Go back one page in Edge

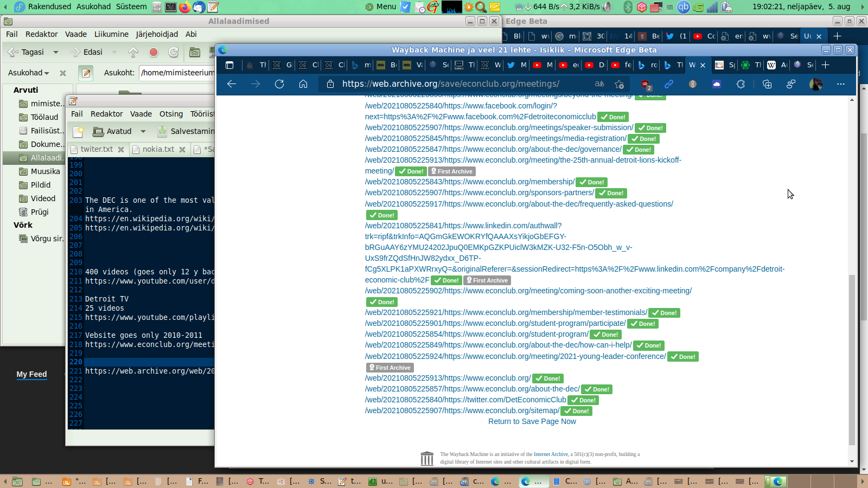click(232, 84)
